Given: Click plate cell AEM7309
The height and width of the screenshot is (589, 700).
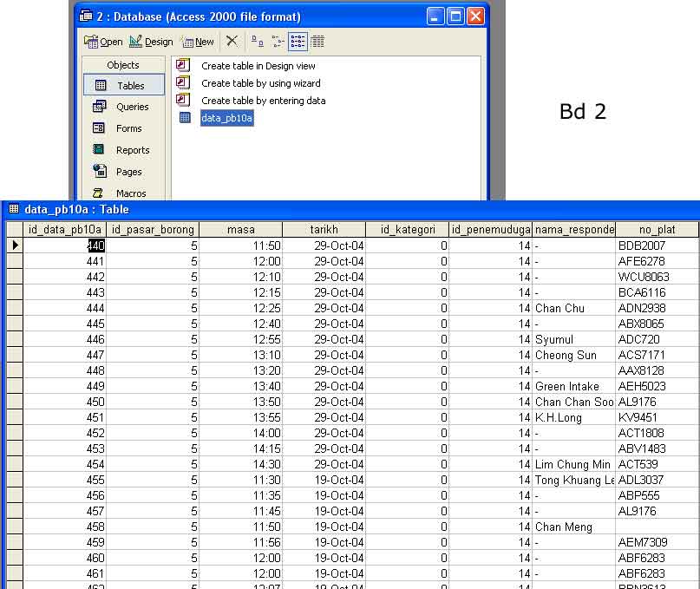Looking at the screenshot, I should point(657,542).
